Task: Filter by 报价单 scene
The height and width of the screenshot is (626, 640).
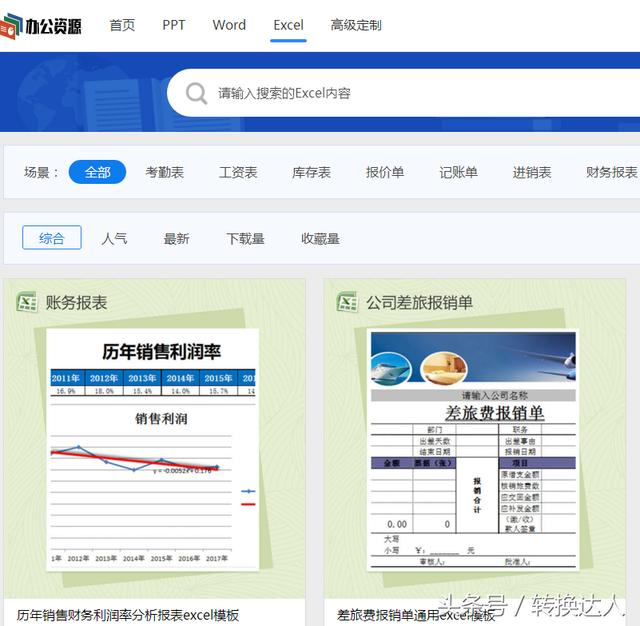Action: pos(385,172)
